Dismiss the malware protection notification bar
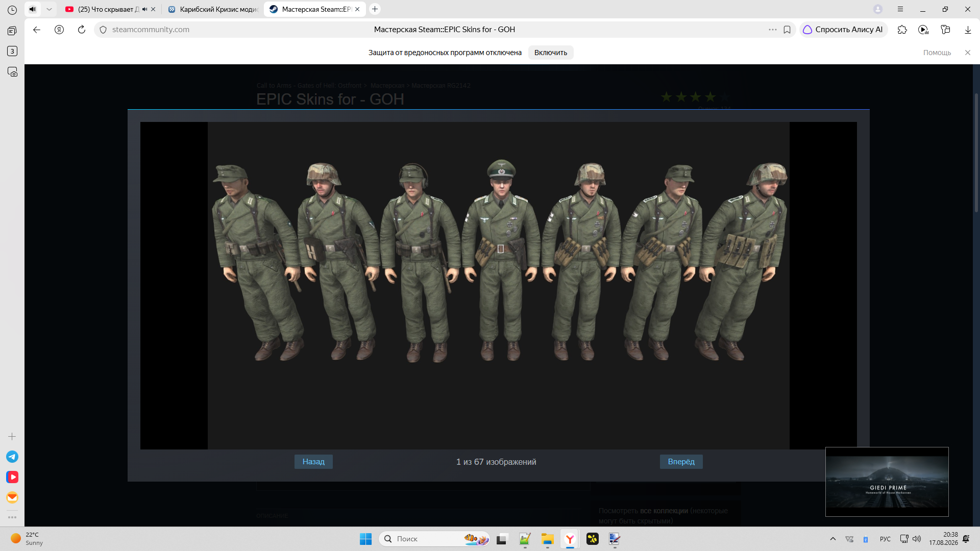This screenshot has height=551, width=980. coord(968,53)
